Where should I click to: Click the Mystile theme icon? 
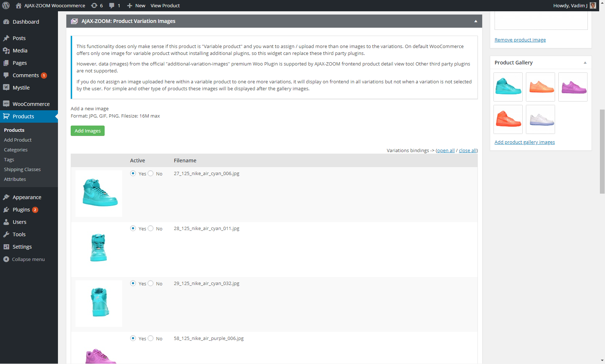6,88
